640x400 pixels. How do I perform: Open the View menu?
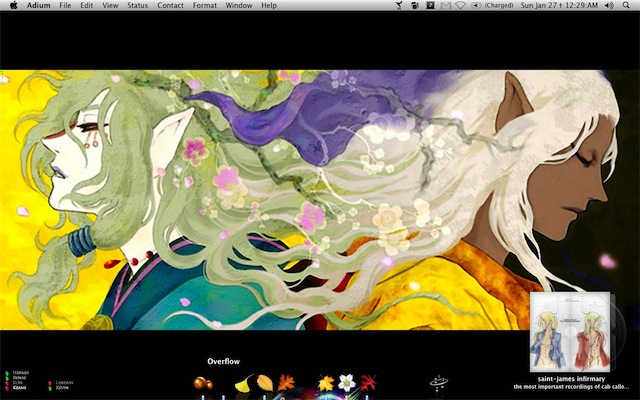[110, 5]
